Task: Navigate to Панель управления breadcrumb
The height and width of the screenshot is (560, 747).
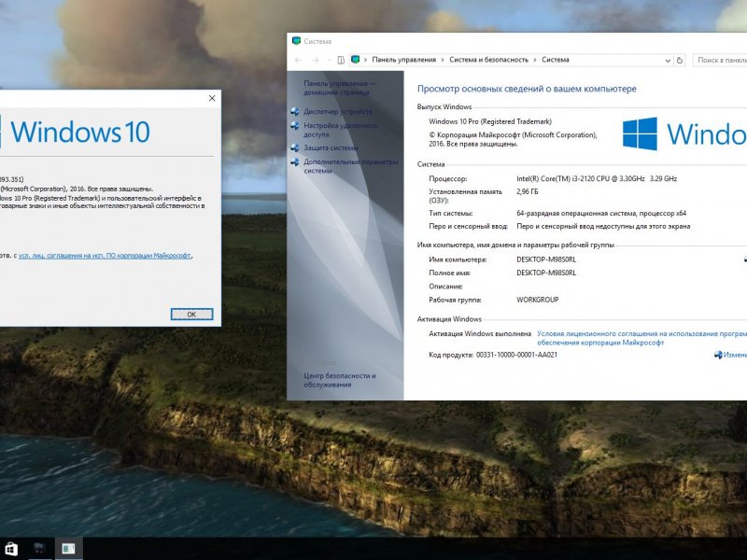Action: 404,60
